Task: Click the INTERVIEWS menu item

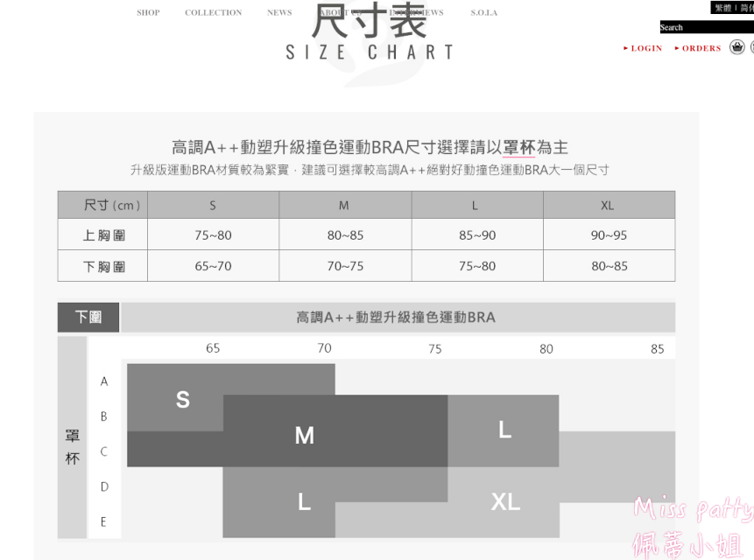Action: [x=418, y=12]
